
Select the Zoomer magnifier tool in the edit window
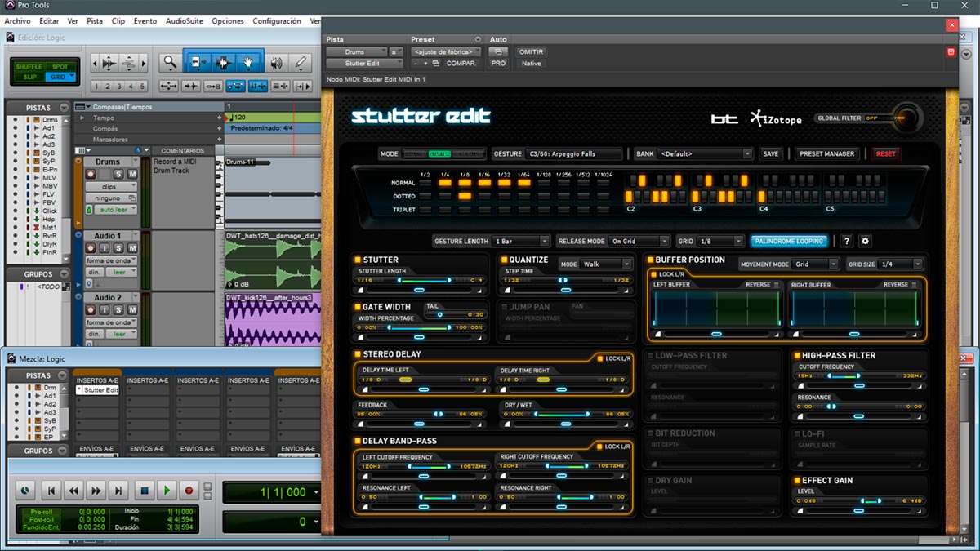(x=170, y=62)
